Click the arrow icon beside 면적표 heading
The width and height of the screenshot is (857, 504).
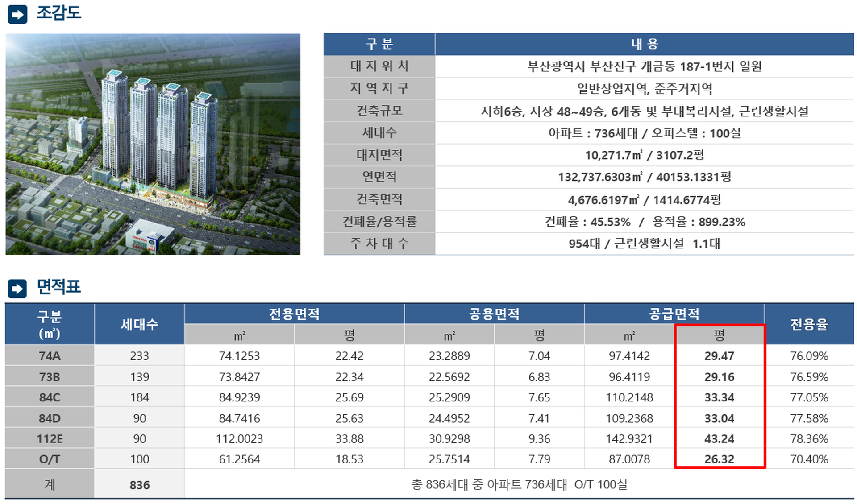click(17, 289)
